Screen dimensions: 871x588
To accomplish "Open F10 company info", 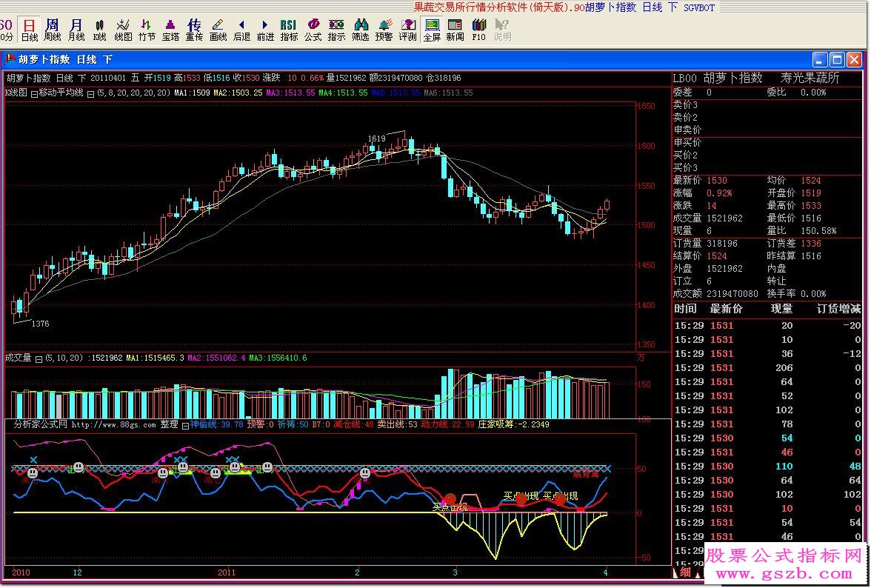I will [479, 30].
